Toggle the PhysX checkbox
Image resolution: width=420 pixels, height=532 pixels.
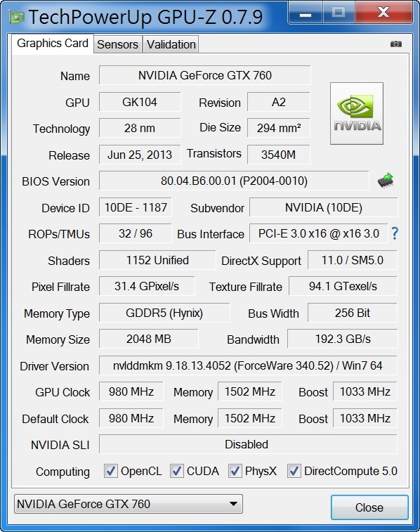(x=235, y=471)
